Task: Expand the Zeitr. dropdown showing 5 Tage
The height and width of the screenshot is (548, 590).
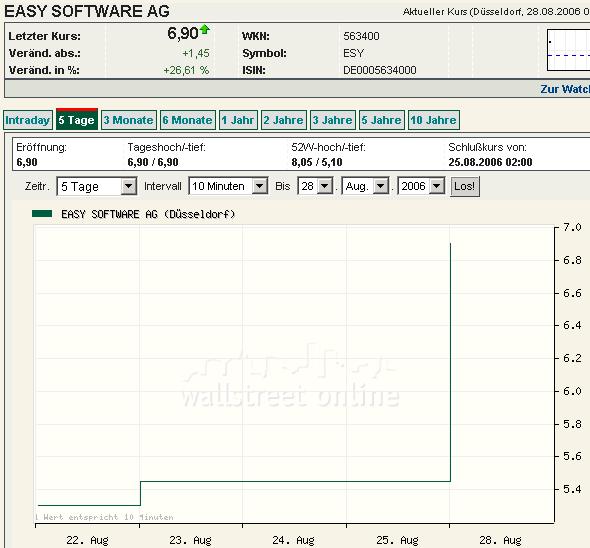Action: (x=97, y=186)
